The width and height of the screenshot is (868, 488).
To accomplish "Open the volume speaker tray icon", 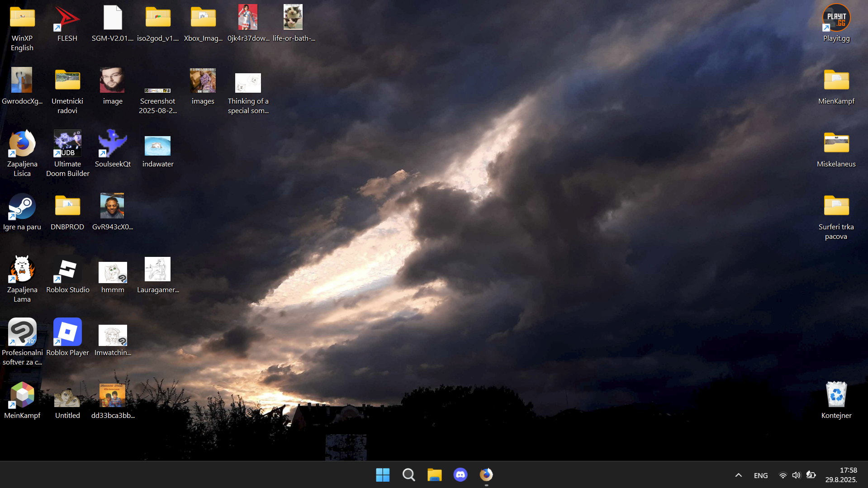I will point(797,475).
